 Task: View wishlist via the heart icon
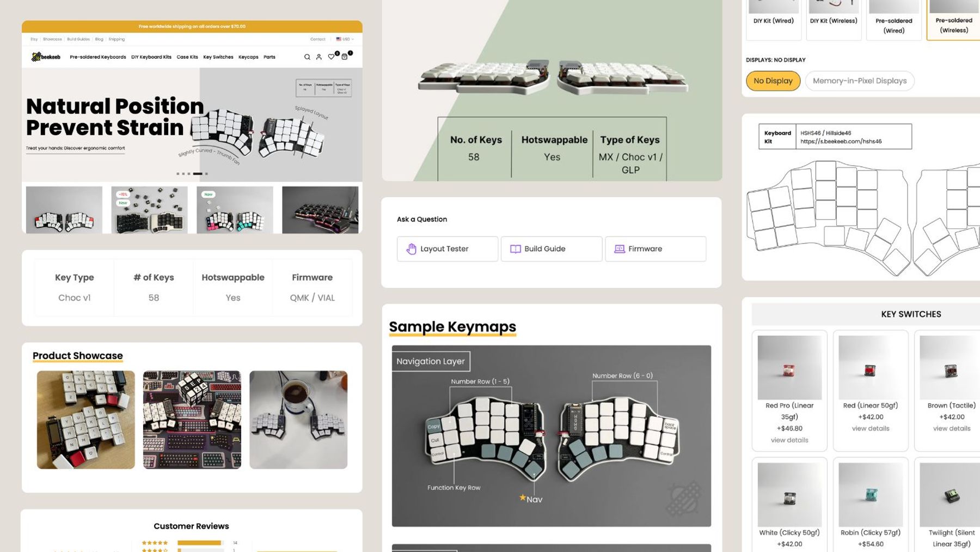pos(332,57)
